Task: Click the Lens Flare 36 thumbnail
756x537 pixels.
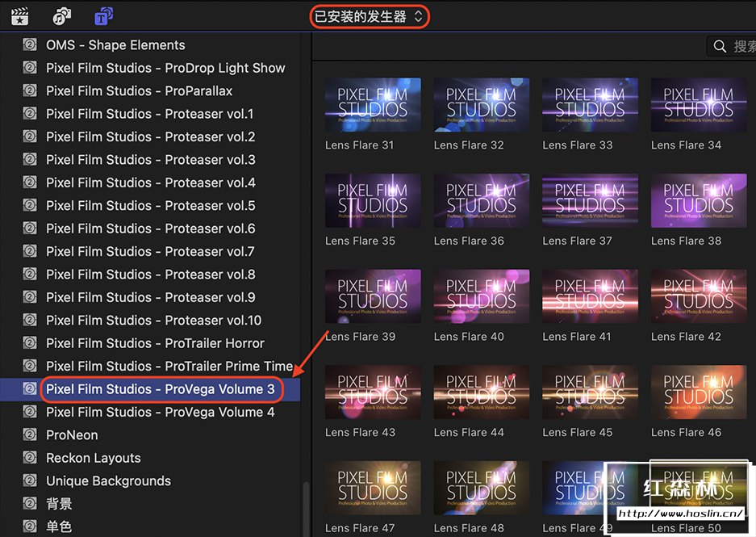Action: (x=481, y=200)
